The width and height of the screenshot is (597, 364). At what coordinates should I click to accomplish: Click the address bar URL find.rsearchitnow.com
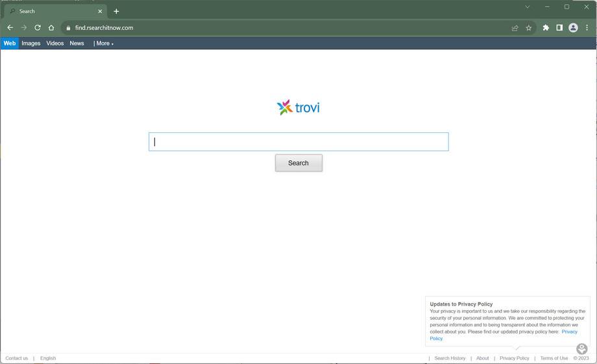coord(104,28)
